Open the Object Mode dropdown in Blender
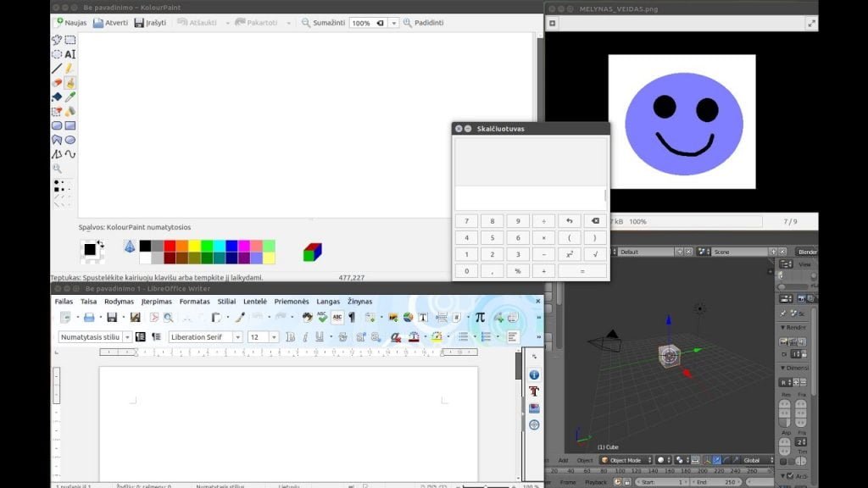The image size is (868, 488). tap(626, 460)
